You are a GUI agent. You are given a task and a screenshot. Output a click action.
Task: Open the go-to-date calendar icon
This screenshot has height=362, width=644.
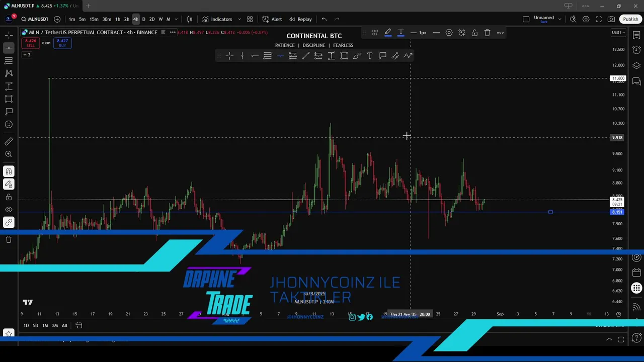pyautogui.click(x=78, y=325)
